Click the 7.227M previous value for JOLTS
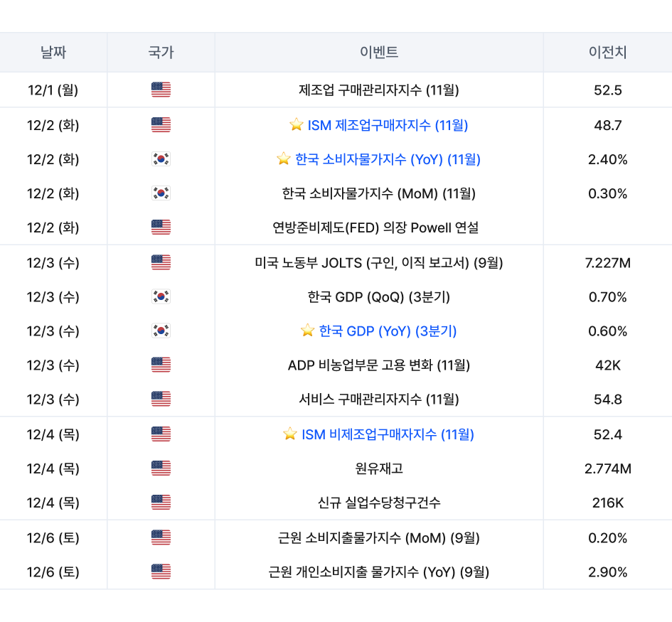The image size is (672, 622). pyautogui.click(x=607, y=262)
